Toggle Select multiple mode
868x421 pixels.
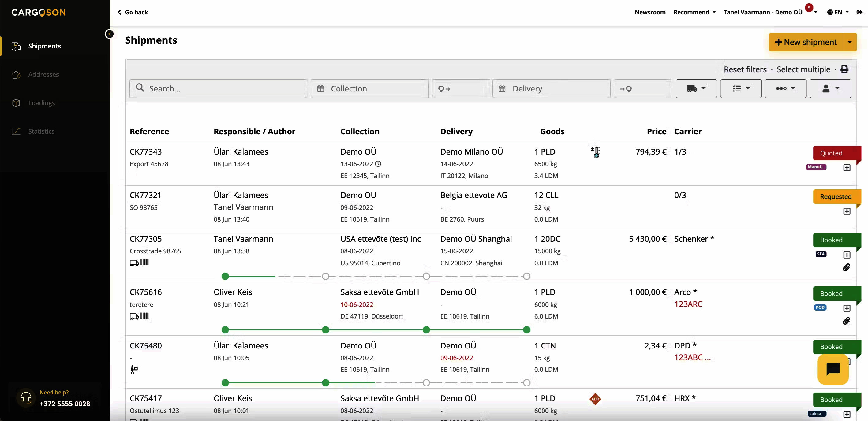point(803,69)
